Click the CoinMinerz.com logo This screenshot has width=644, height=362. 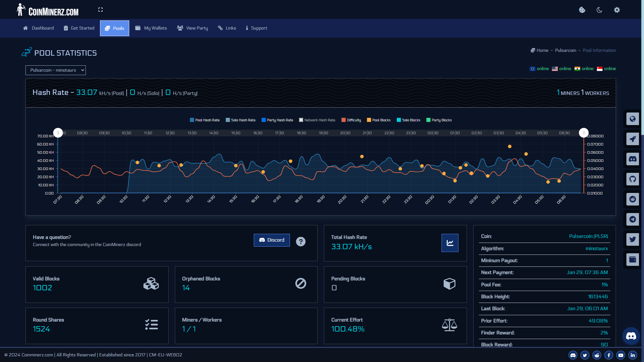point(47,10)
